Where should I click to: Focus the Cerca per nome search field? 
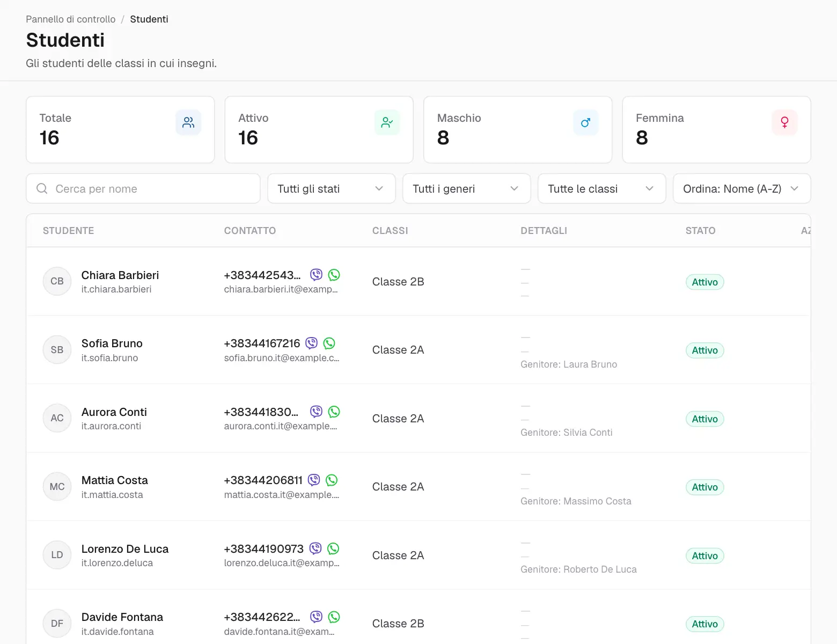pos(143,188)
